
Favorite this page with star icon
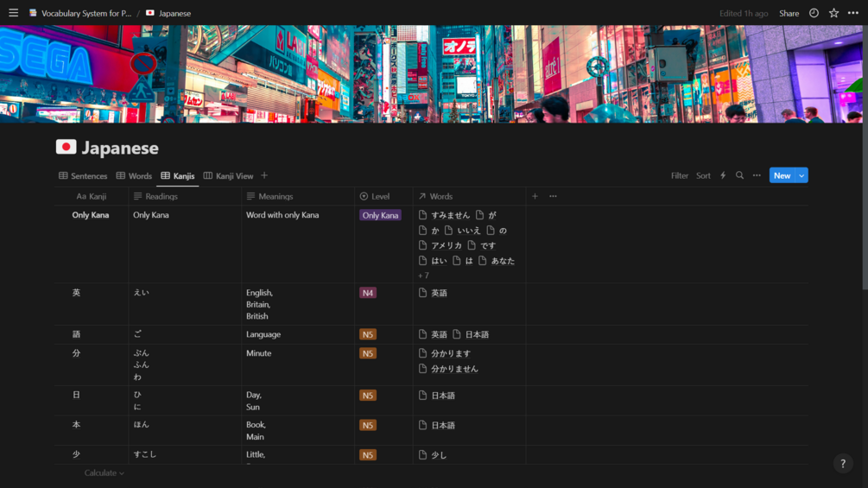833,13
